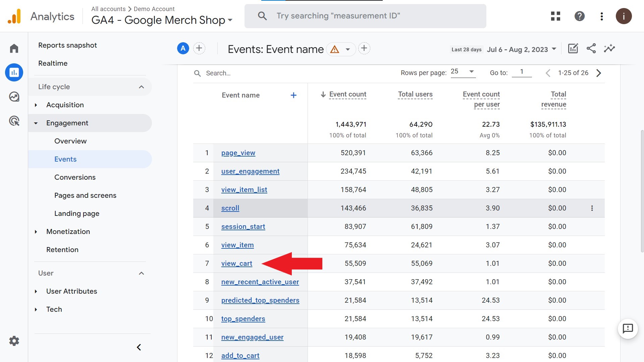Open the feedback chat bubble button
This screenshot has height=362, width=644.
pos(628,329)
